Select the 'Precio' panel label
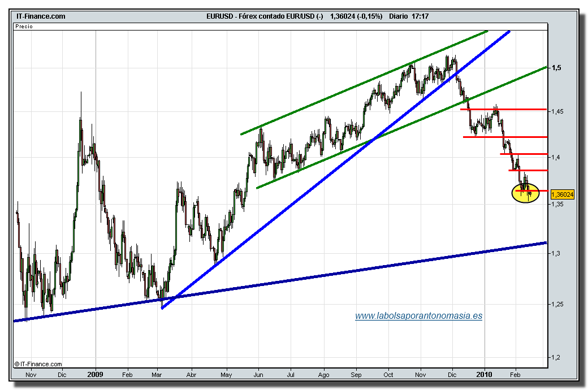 click(x=24, y=26)
